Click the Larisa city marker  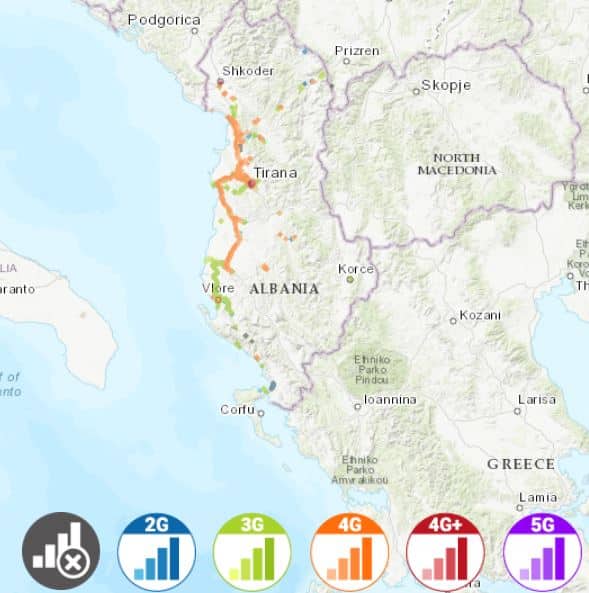pyautogui.click(x=518, y=411)
